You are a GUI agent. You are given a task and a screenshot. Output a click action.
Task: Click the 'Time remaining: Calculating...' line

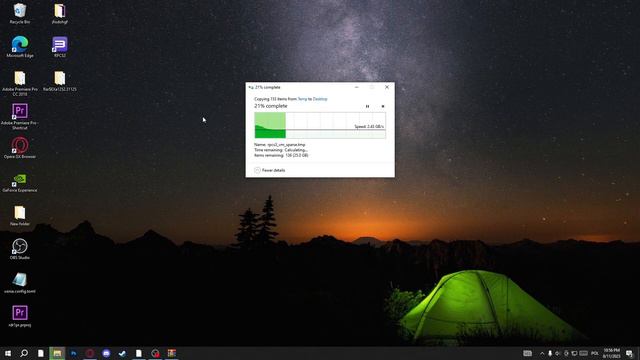(x=281, y=150)
